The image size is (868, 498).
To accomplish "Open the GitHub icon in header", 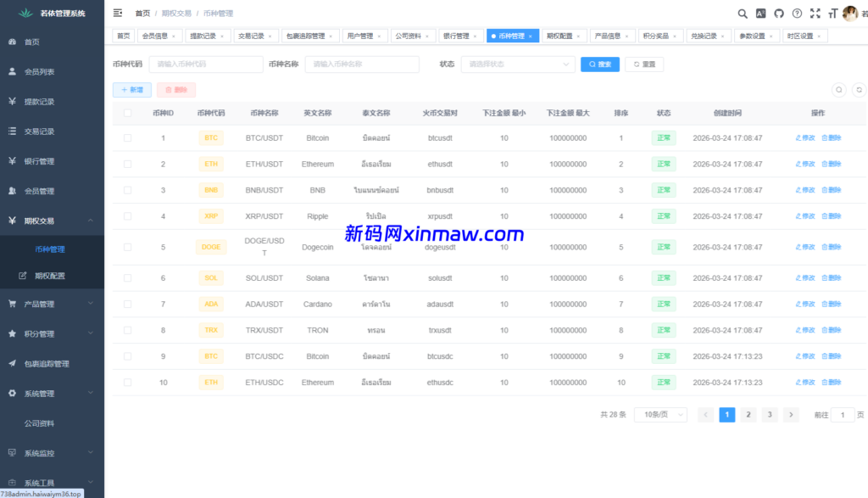I will pos(779,14).
